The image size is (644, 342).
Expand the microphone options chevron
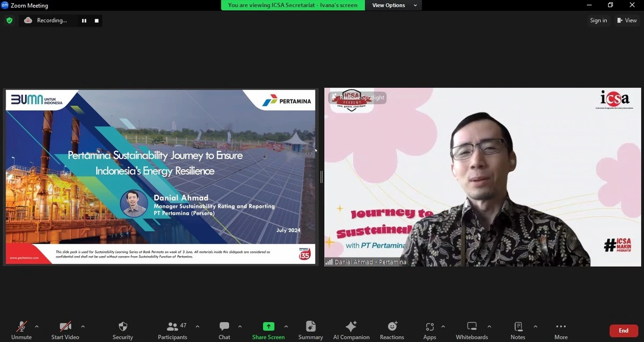[x=37, y=326]
